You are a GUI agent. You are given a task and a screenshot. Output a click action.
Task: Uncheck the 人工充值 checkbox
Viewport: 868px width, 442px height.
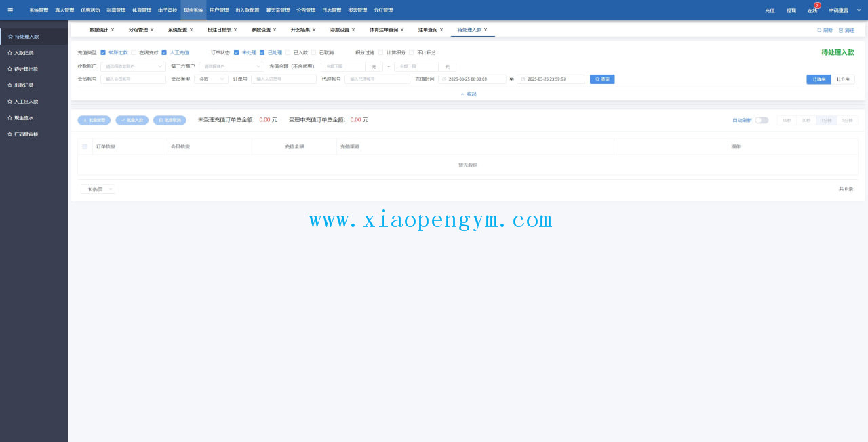[x=164, y=52]
